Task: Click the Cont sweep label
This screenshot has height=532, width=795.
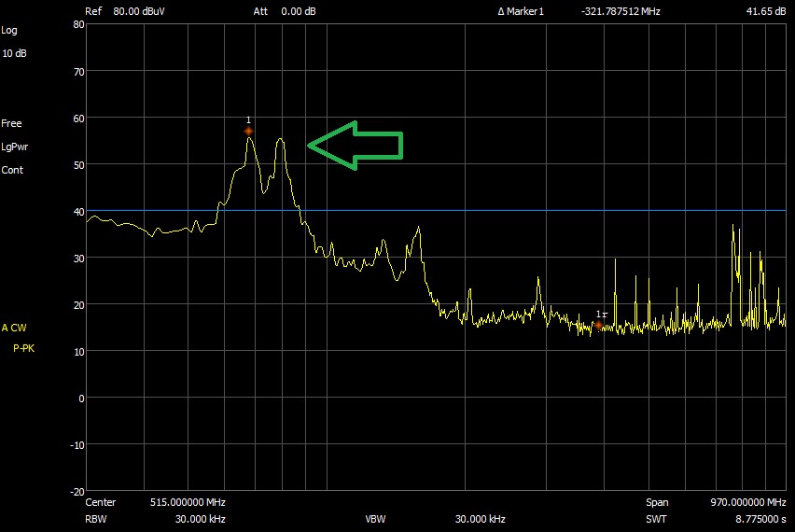Action: point(12,170)
